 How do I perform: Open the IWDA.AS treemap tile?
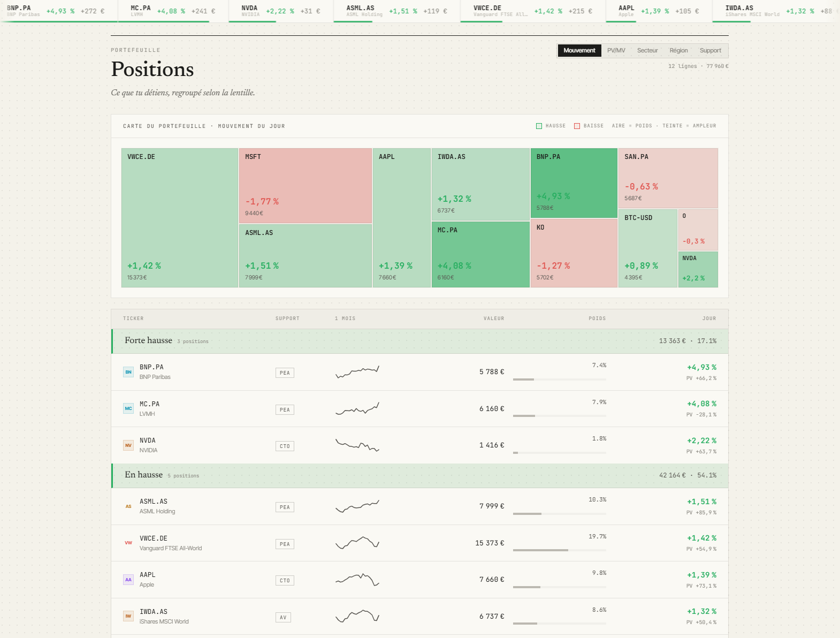point(480,184)
